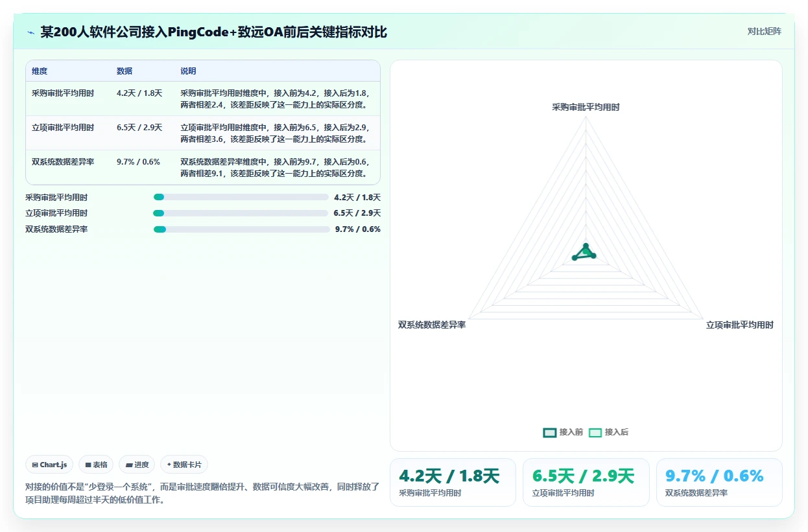Click the 采购审批平均用时 progress bar

(x=241, y=197)
